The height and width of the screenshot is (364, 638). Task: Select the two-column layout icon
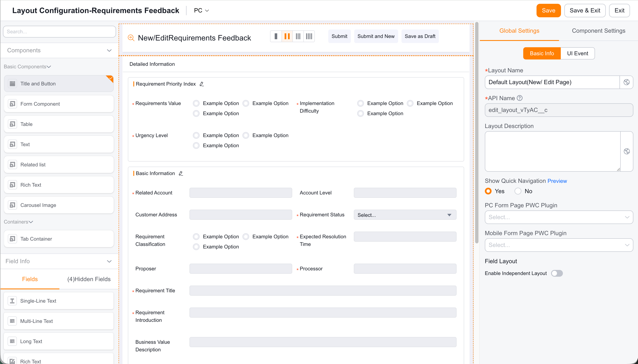287,36
